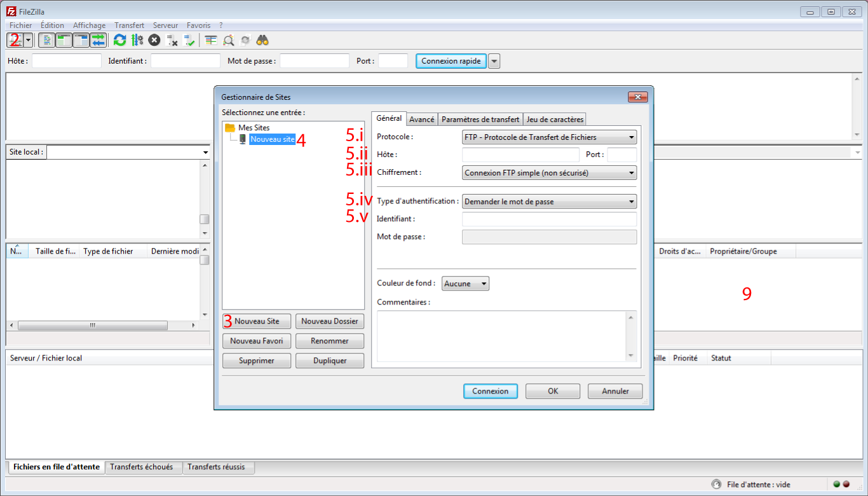The image size is (868, 496).
Task: Click the site Hôte input field
Action: [x=520, y=155]
